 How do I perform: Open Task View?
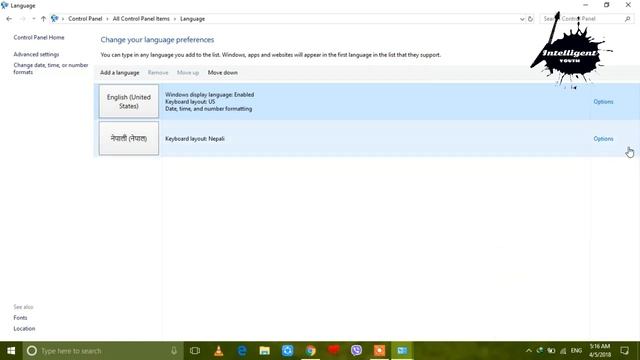click(x=195, y=351)
